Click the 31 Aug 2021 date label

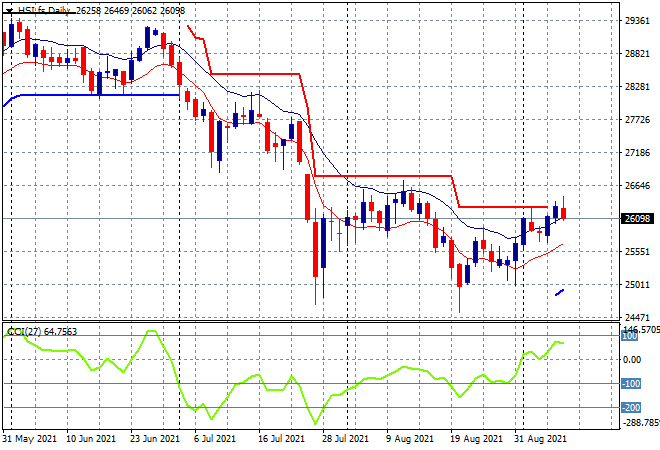[x=540, y=439]
